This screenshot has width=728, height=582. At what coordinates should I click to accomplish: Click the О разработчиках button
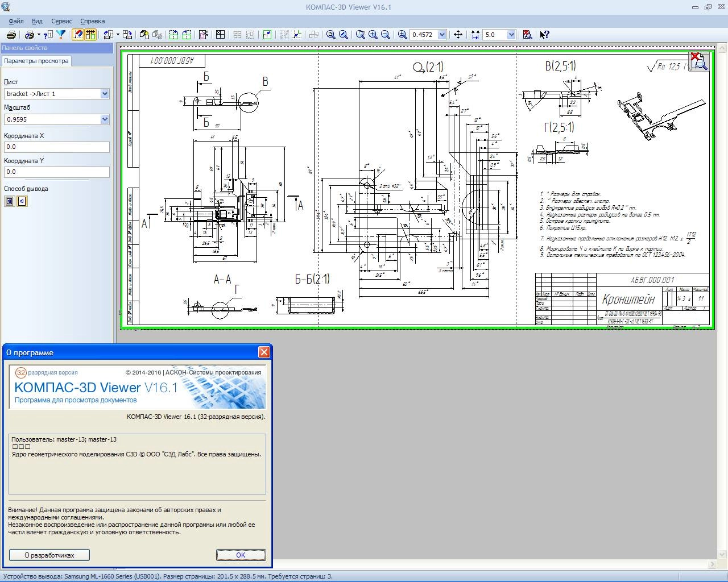click(49, 555)
